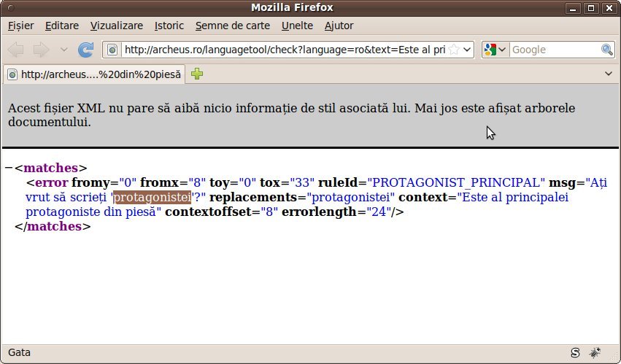Open the search engine selector dropdown
This screenshot has width=621, height=364.
[x=502, y=50]
